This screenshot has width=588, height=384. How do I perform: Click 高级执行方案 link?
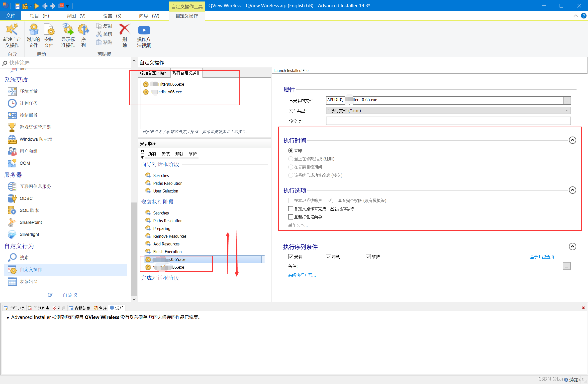click(x=301, y=275)
